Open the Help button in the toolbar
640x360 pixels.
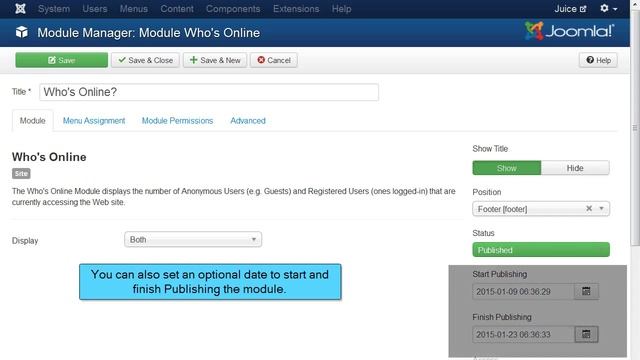tap(598, 60)
